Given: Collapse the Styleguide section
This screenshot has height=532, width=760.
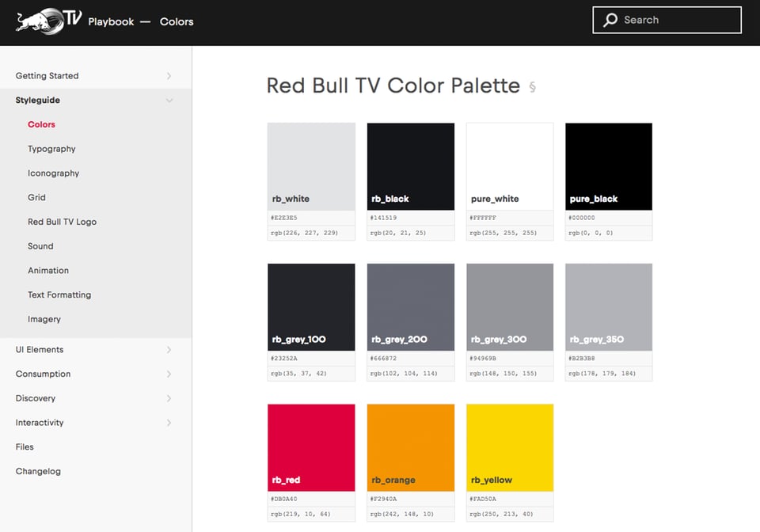Looking at the screenshot, I should (x=169, y=101).
